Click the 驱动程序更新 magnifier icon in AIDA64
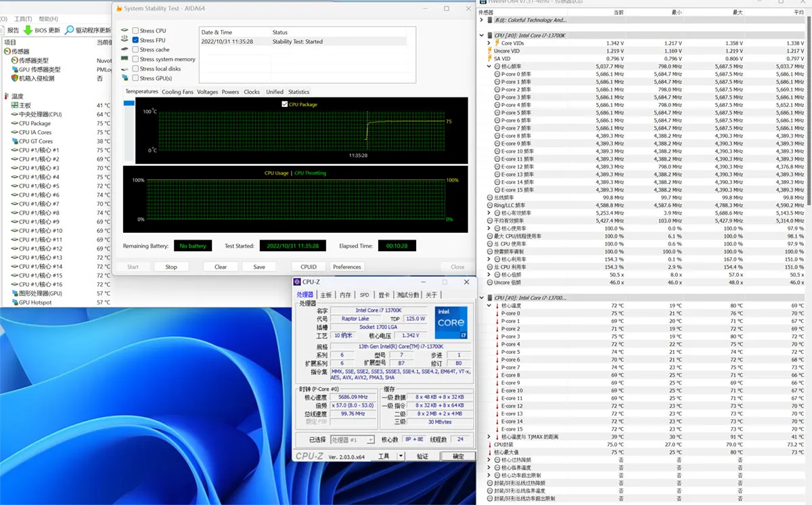The image size is (812, 505). pyautogui.click(x=69, y=30)
